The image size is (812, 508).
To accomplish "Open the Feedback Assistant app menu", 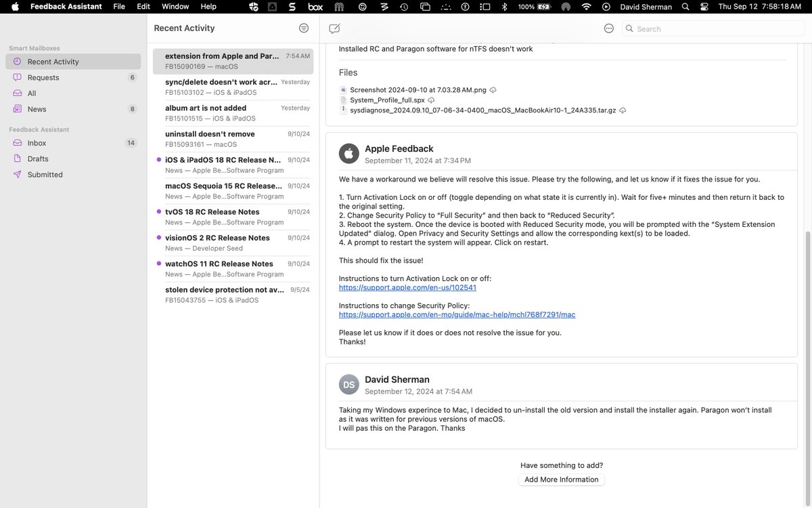I will point(66,7).
